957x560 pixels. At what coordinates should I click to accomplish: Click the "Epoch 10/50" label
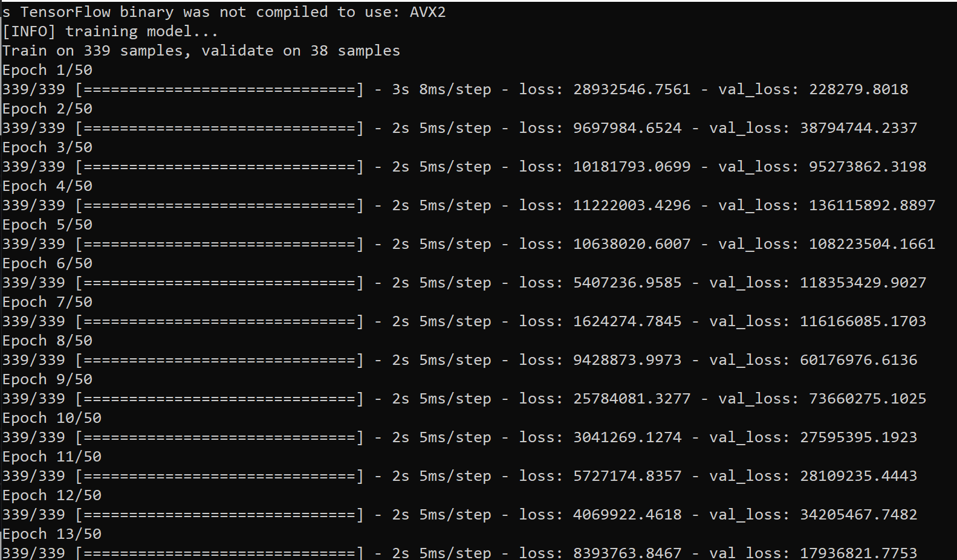[x=52, y=418]
